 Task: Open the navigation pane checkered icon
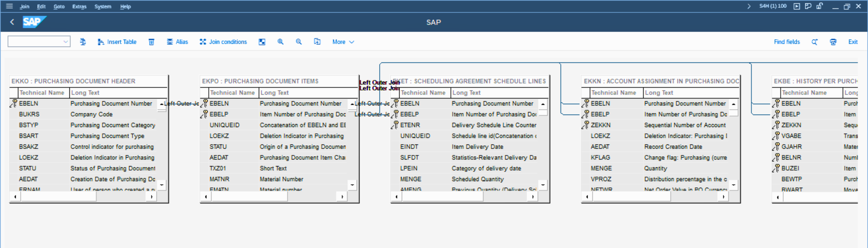click(x=262, y=42)
